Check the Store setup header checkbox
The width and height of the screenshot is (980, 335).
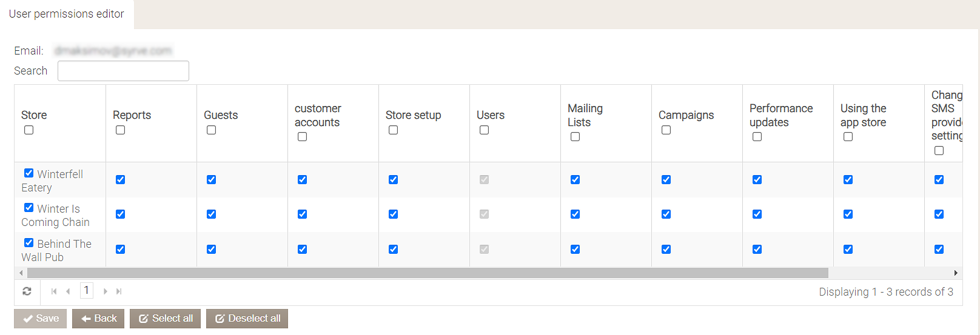pyautogui.click(x=393, y=130)
